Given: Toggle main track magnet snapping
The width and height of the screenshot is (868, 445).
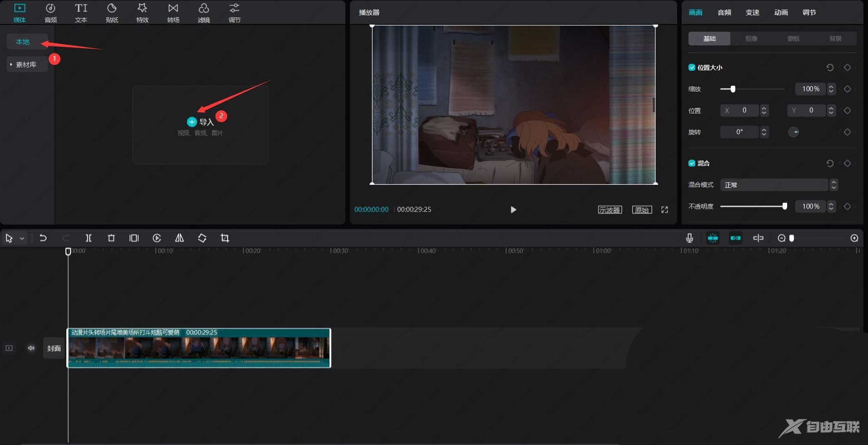Looking at the screenshot, I should coord(713,238).
